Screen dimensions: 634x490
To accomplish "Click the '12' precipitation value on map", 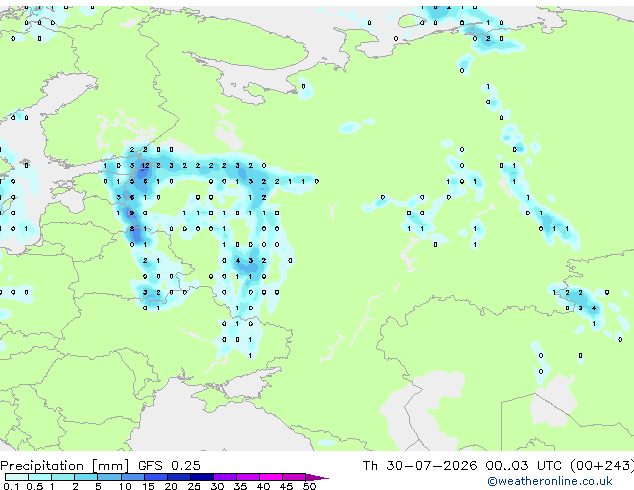I will (x=145, y=165).
